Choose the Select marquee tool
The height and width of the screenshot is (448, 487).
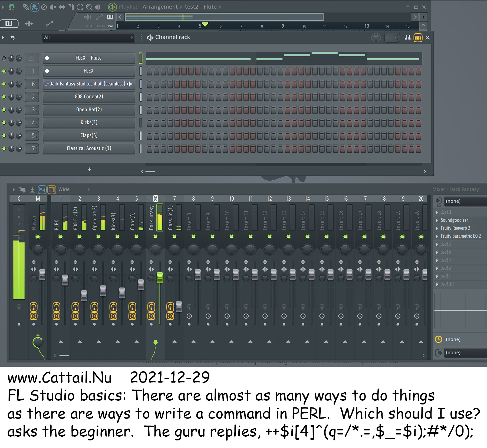click(80, 7)
